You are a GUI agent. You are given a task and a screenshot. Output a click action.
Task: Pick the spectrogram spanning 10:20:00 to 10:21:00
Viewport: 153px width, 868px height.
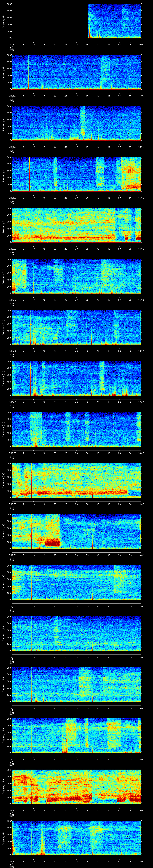tap(77, 583)
